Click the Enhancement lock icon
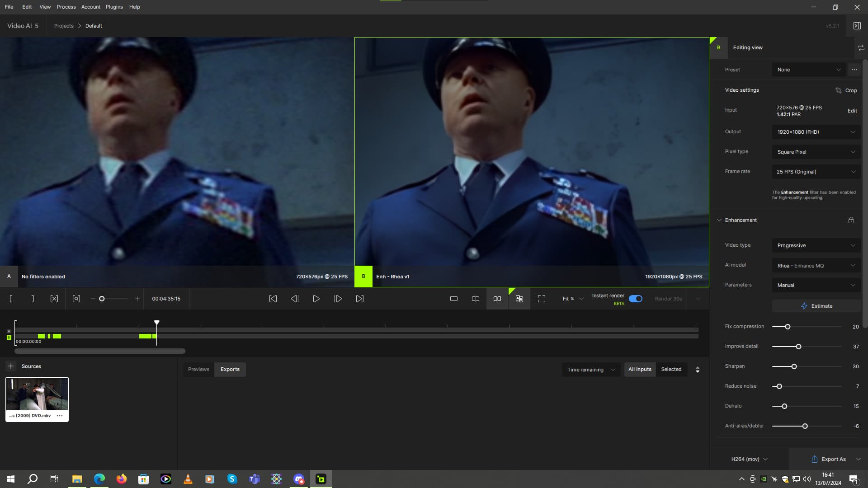Image resolution: width=868 pixels, height=488 pixels. coord(851,220)
